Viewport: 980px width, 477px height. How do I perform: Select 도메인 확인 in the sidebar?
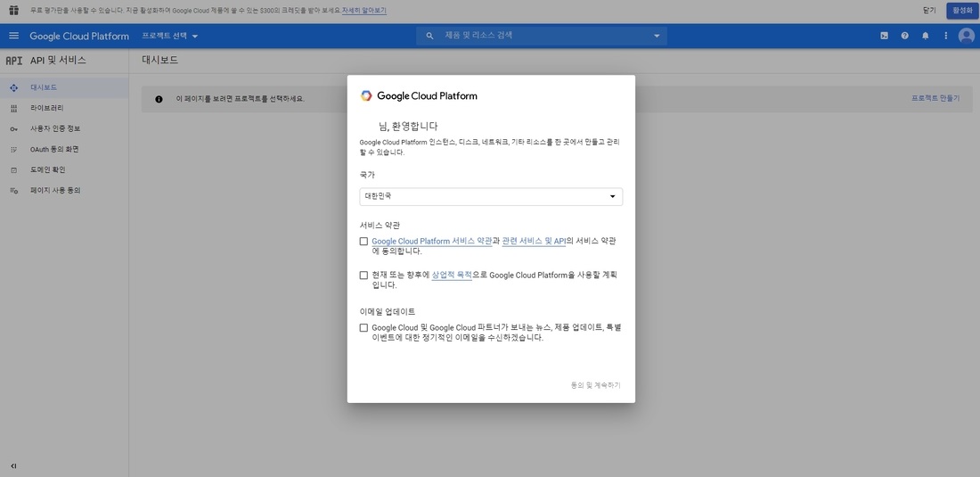click(64, 170)
